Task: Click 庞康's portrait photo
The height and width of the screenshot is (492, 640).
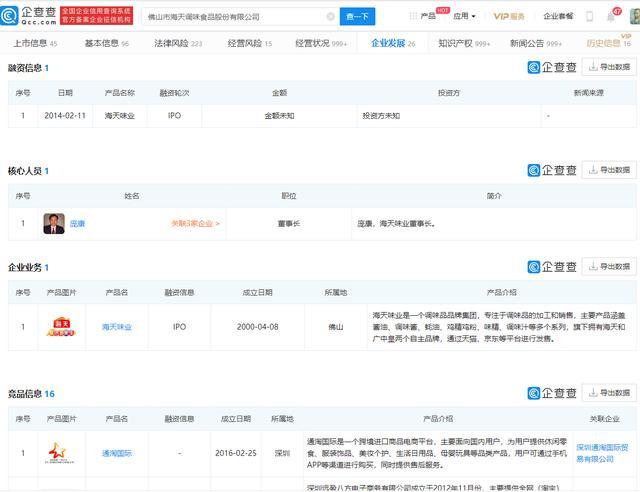Action: [53, 224]
